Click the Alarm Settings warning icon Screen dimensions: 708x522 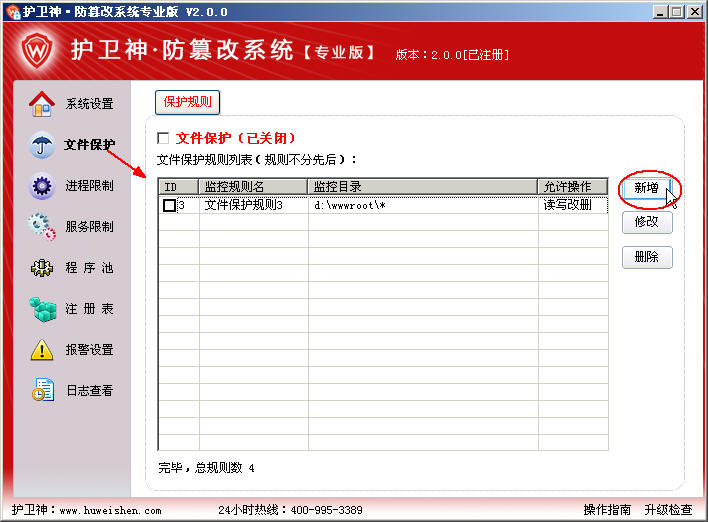(x=41, y=350)
